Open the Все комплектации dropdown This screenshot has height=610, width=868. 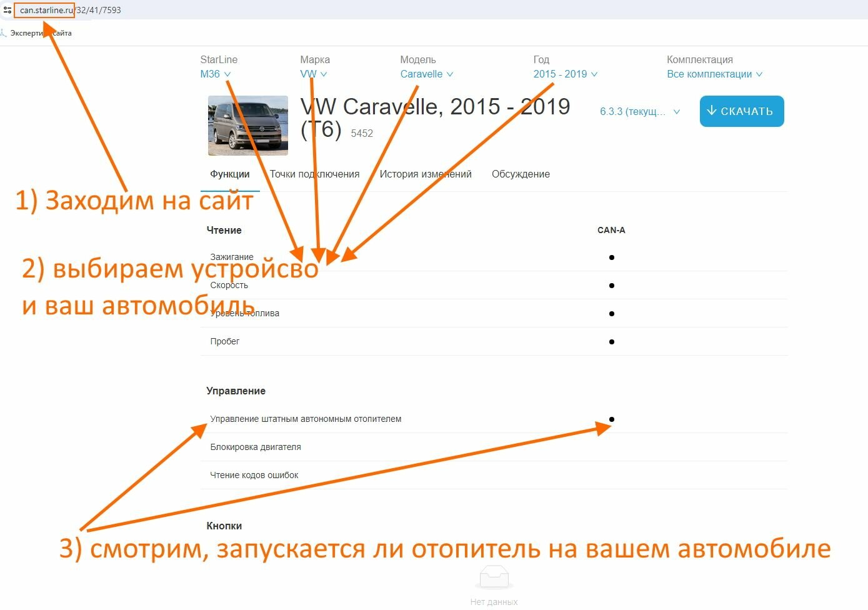click(714, 74)
